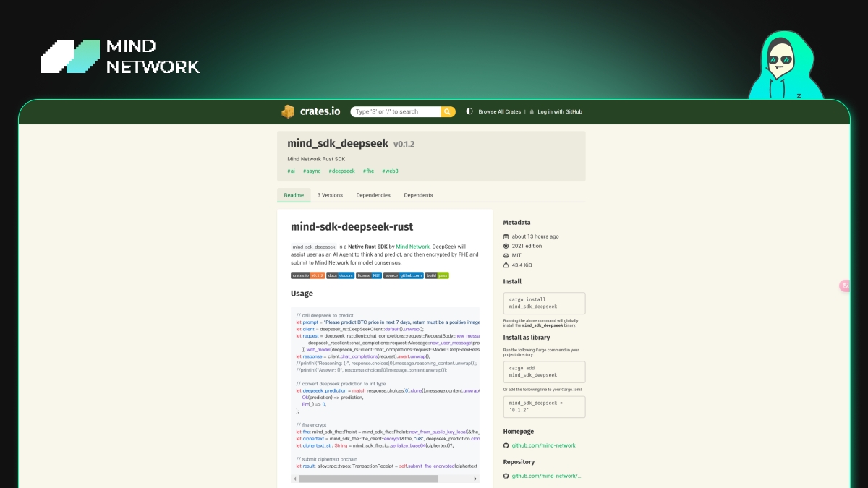Click the #deepseek keyword tag
The image size is (868, 488).
pos(341,171)
